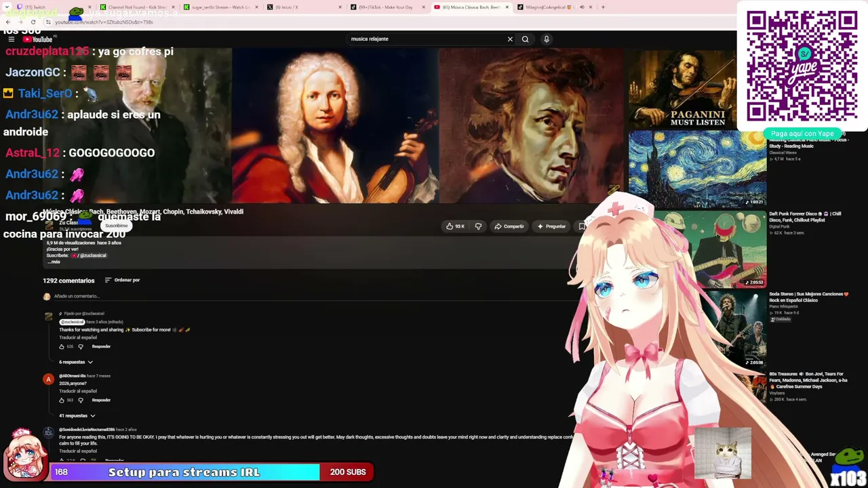
Task: Reply to the '2026,anyone?' comment
Action: [x=101, y=400]
